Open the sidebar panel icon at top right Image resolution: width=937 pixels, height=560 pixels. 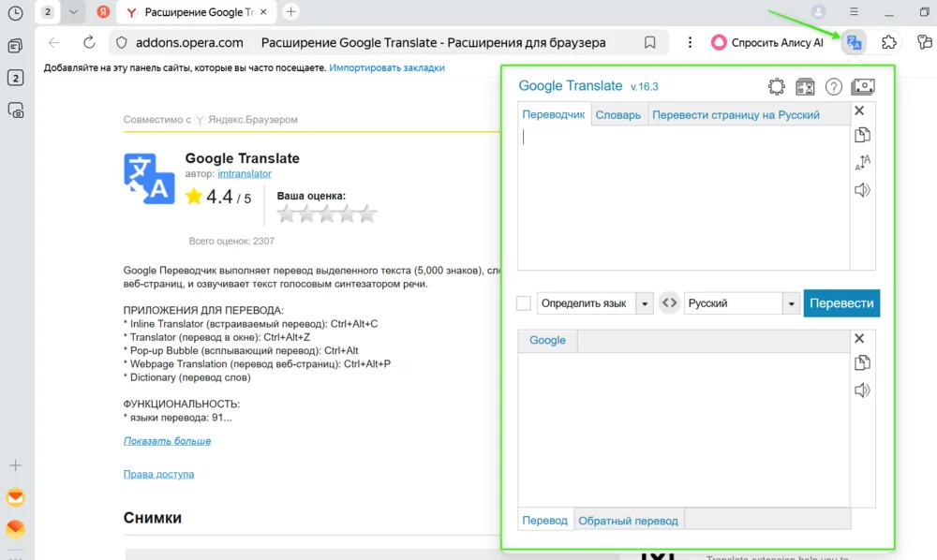click(924, 42)
